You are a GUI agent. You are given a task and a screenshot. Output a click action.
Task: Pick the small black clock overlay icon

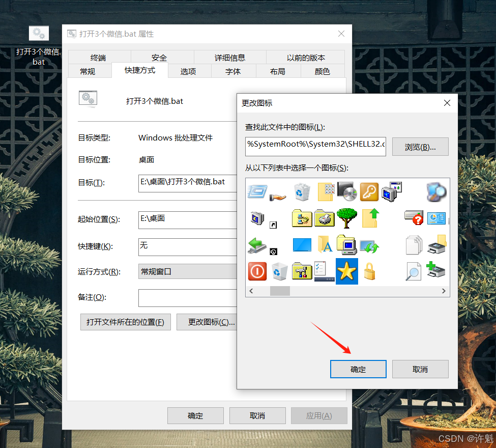pos(274,251)
